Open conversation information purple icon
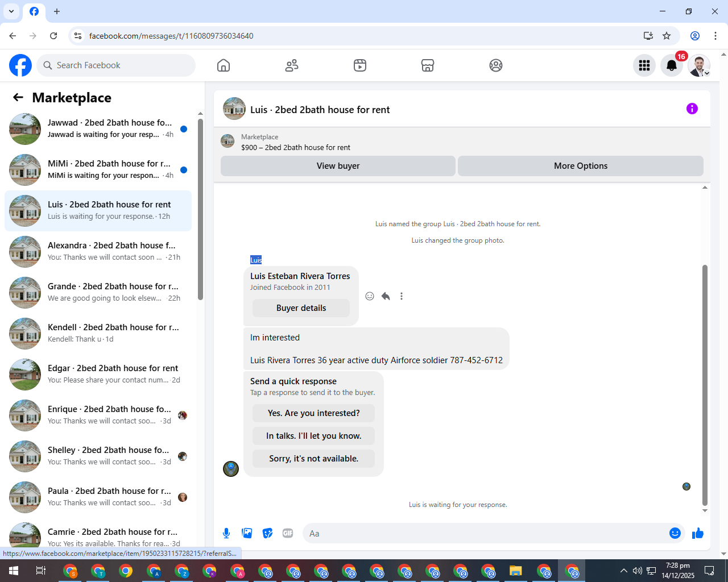This screenshot has width=728, height=582. point(692,109)
